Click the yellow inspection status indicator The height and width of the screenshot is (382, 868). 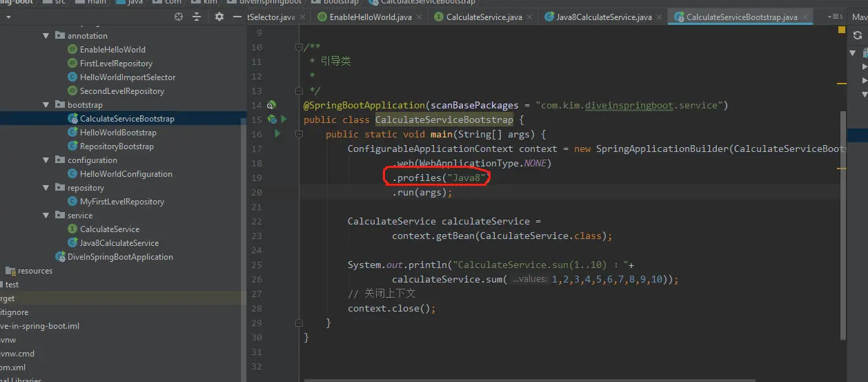[x=842, y=30]
